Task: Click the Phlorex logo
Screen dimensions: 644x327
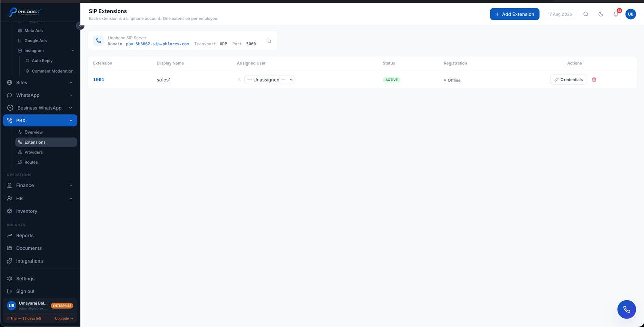Action: point(25,12)
